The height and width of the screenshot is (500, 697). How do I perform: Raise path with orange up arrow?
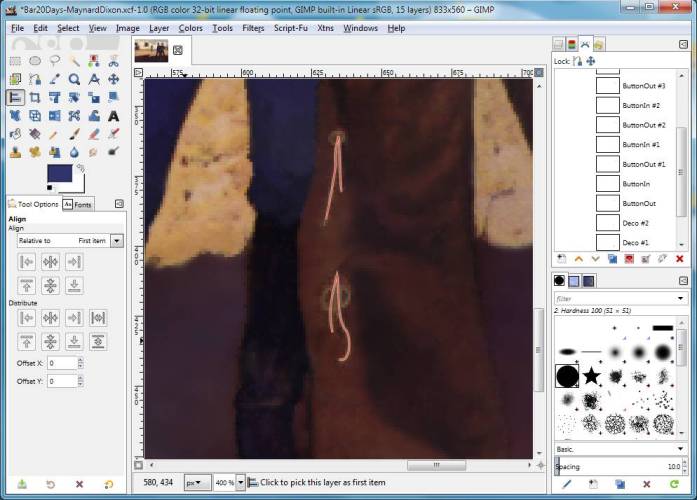click(x=578, y=259)
